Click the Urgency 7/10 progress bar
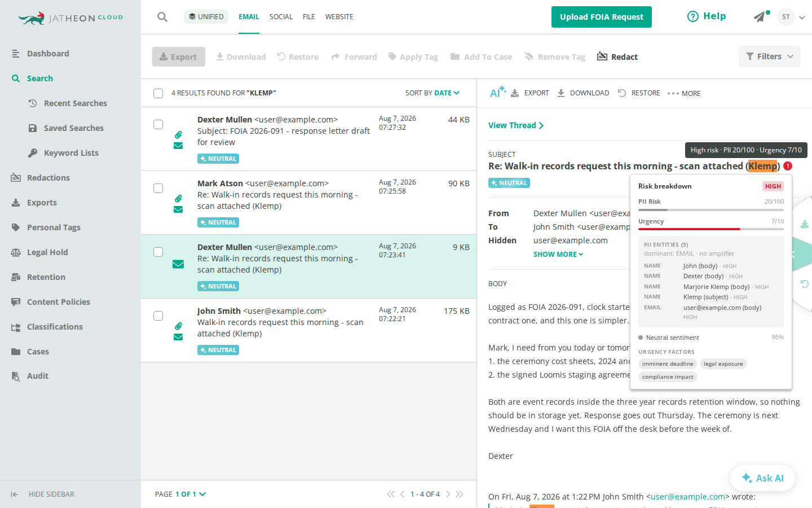 [x=711, y=229]
